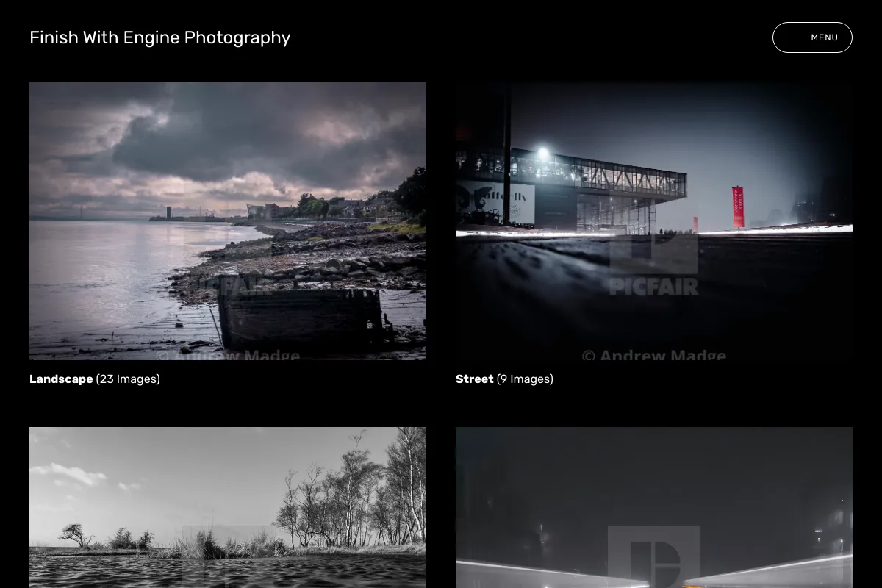Click the Picfair logo watermark on light-trails photo
Image resolution: width=882 pixels, height=588 pixels.
coord(654,556)
